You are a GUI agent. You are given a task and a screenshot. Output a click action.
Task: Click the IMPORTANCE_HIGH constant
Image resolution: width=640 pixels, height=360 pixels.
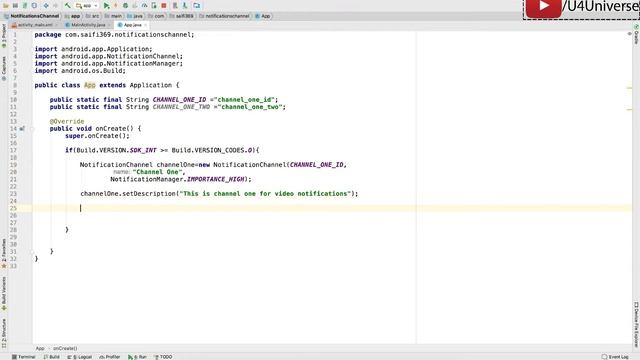click(216, 179)
